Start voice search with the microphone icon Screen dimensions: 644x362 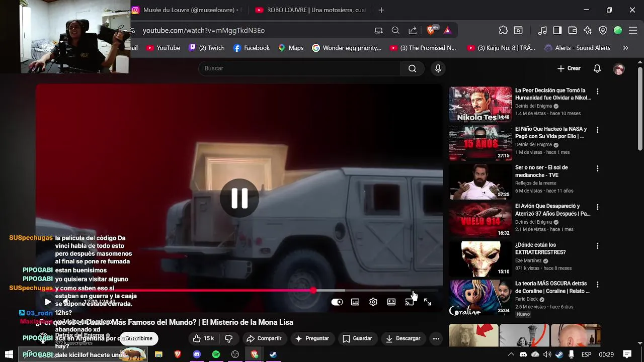coord(438,68)
